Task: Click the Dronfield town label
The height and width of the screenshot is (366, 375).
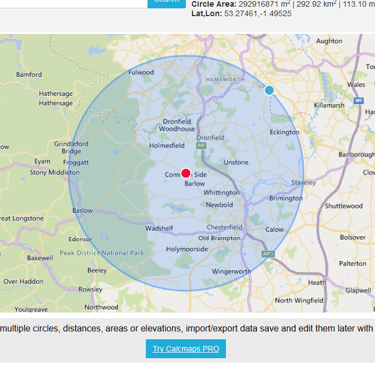Action: pyautogui.click(x=210, y=137)
